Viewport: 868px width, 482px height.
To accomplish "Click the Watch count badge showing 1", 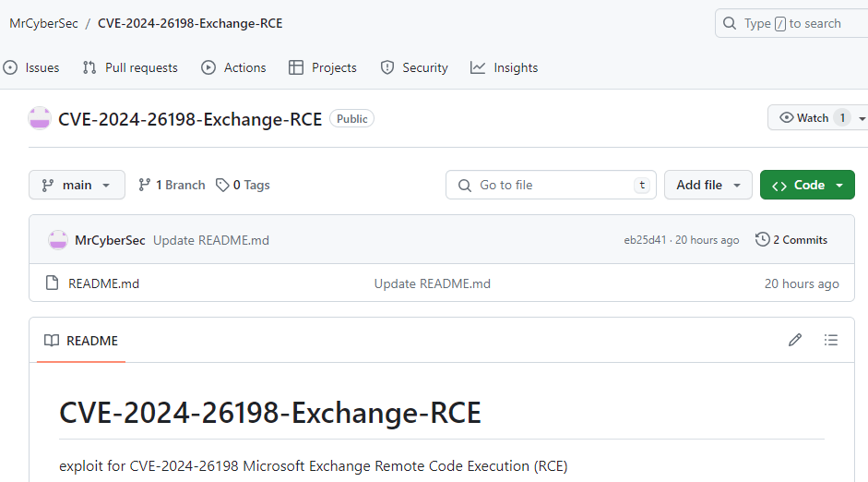I will [842, 117].
